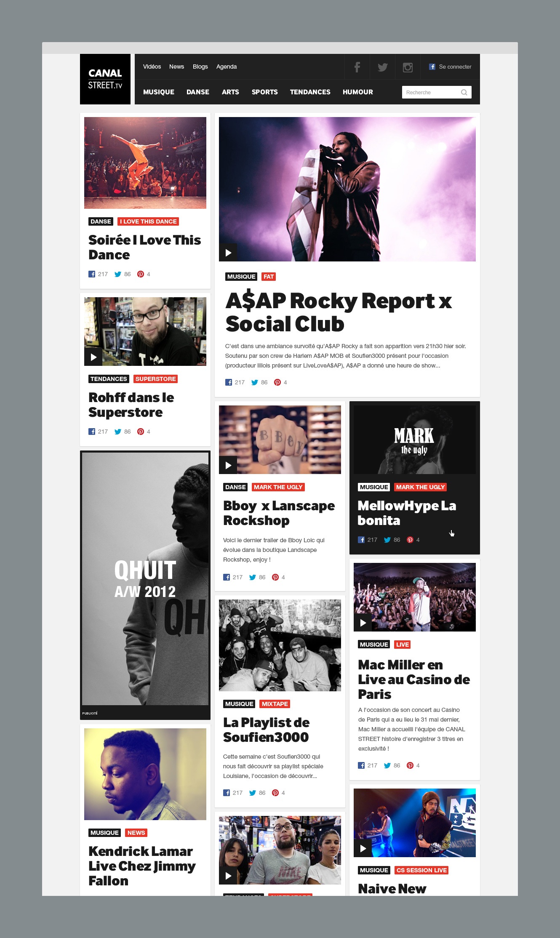Open the MUSIQUE navigation category
Screen dimensions: 560x938
point(159,92)
